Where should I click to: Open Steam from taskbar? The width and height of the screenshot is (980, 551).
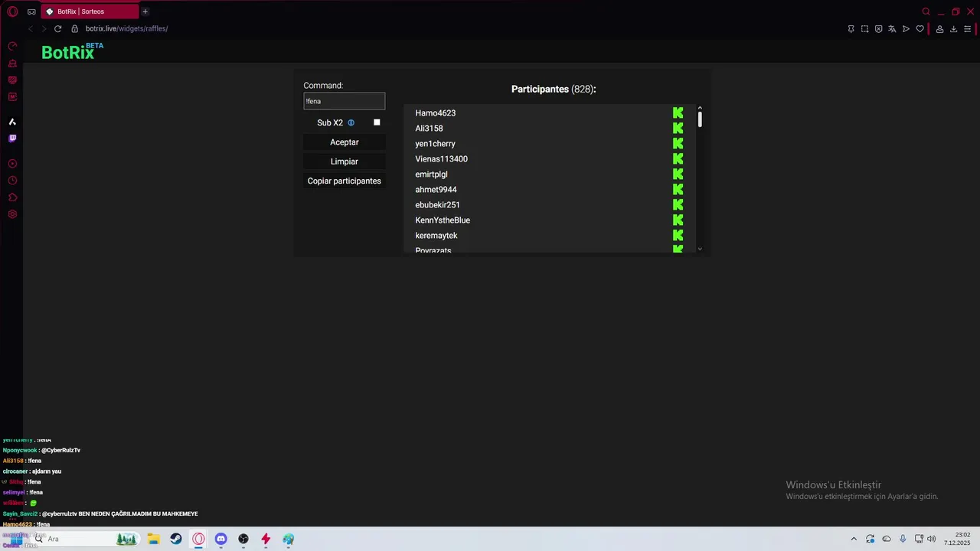pos(176,539)
